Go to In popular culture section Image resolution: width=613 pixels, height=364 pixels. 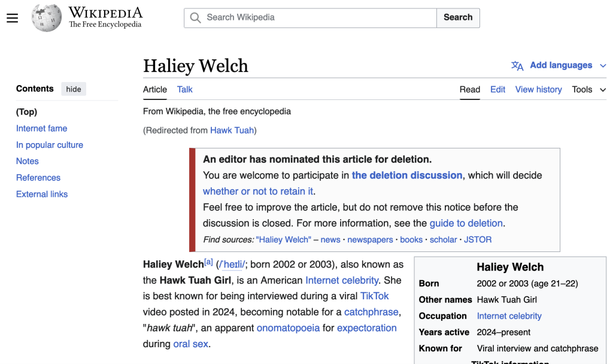tap(50, 145)
